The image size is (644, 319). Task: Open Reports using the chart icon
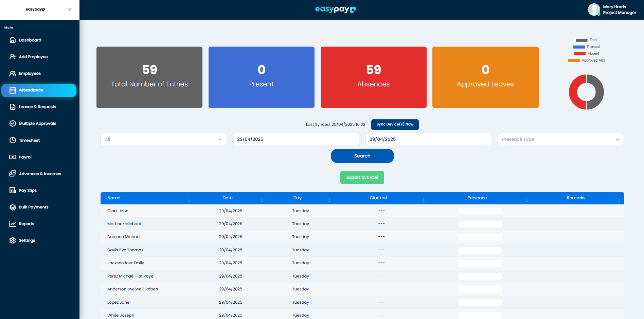point(13,223)
